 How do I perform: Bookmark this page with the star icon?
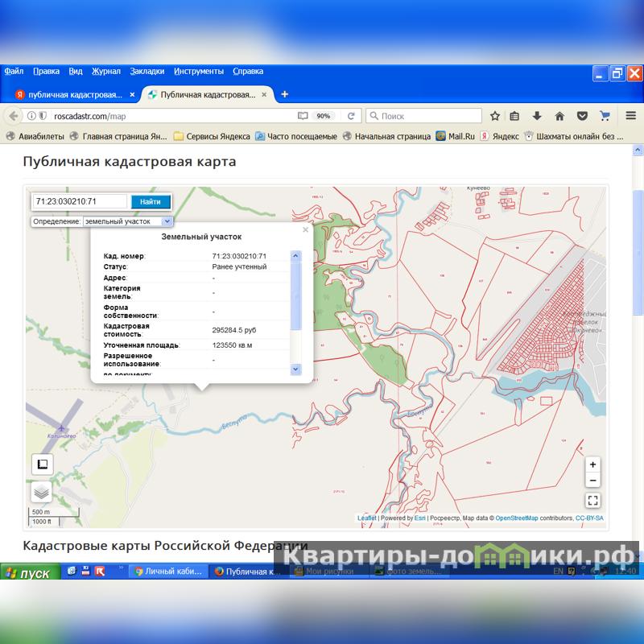[495, 116]
